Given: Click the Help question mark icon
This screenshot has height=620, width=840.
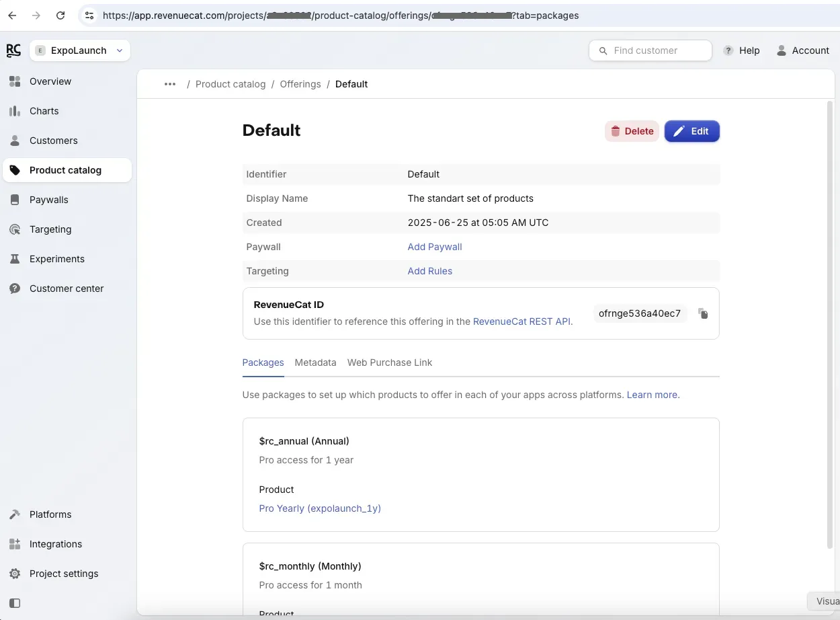Looking at the screenshot, I should click(x=728, y=50).
